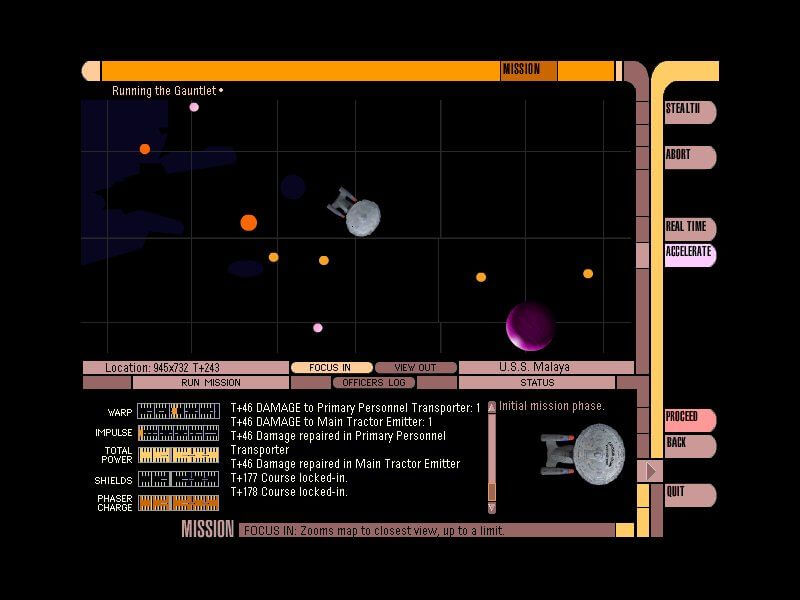Click the yellow dot left of purple planet

[x=481, y=278]
